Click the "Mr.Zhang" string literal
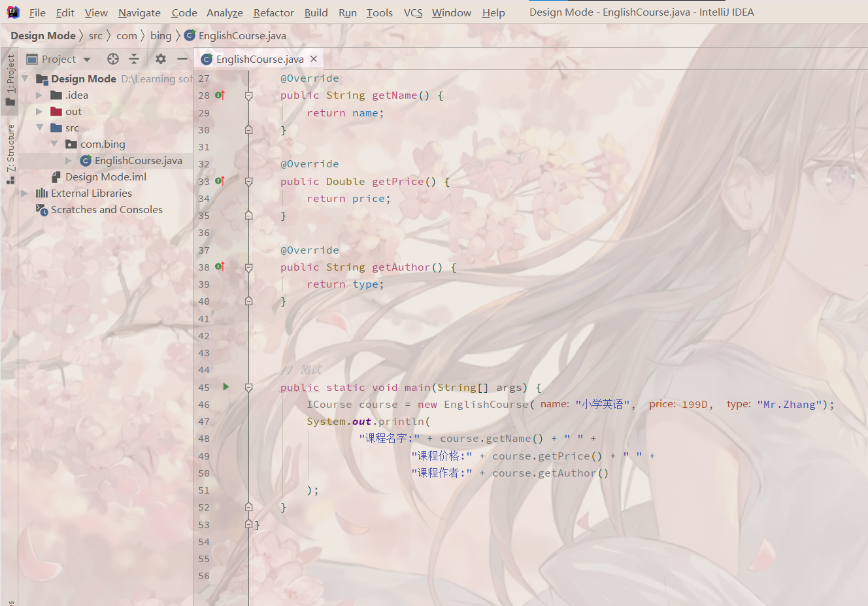Screen dimensions: 868x606 (790, 405)
